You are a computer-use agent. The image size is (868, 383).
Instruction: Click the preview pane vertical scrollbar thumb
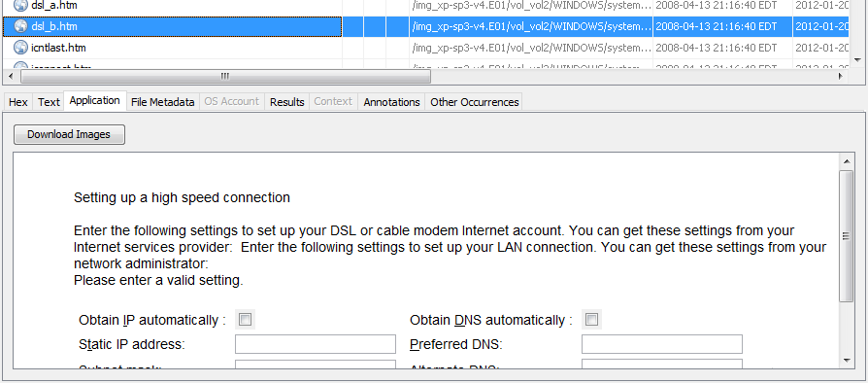coord(847,236)
